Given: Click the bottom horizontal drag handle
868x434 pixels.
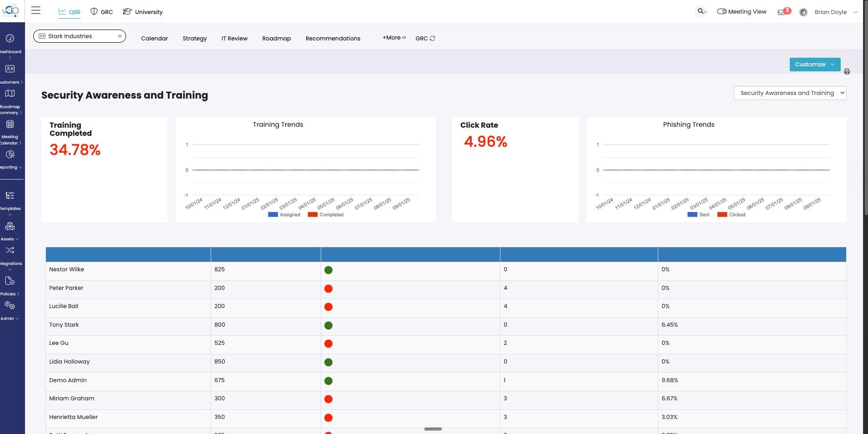Looking at the screenshot, I should [433, 429].
